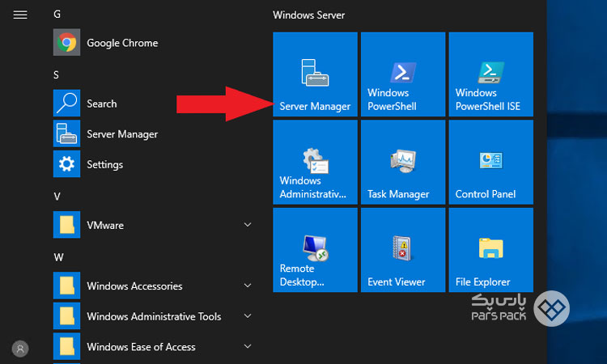The height and width of the screenshot is (364, 607).
Task: Open the Control Panel tile
Action: [490, 162]
